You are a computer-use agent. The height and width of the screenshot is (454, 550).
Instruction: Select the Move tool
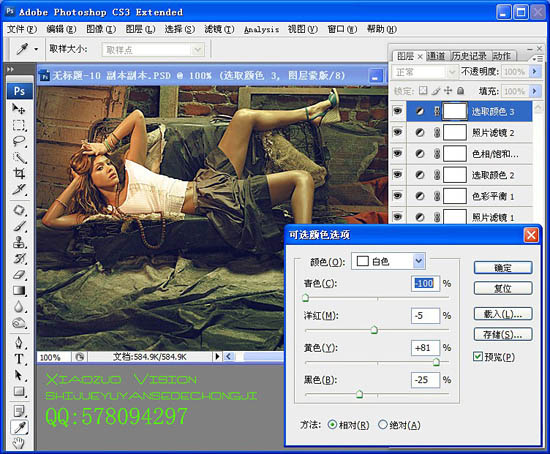click(19, 109)
